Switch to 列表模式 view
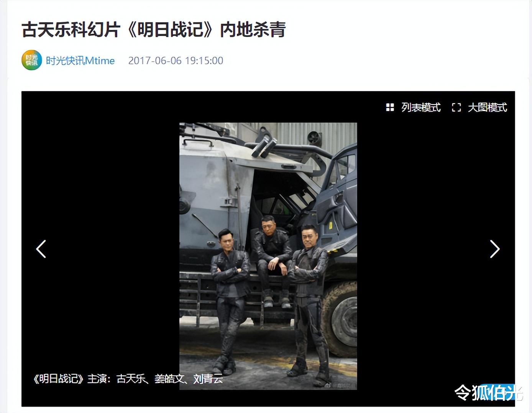The image size is (532, 413). (421, 107)
